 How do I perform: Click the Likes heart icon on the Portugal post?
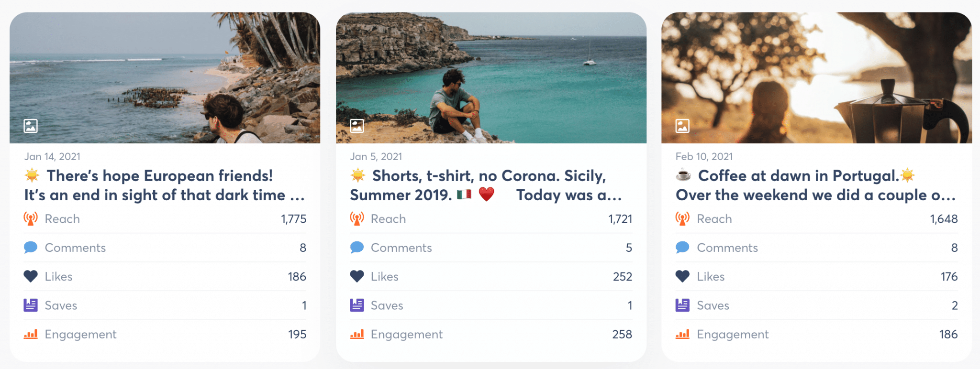(x=682, y=276)
